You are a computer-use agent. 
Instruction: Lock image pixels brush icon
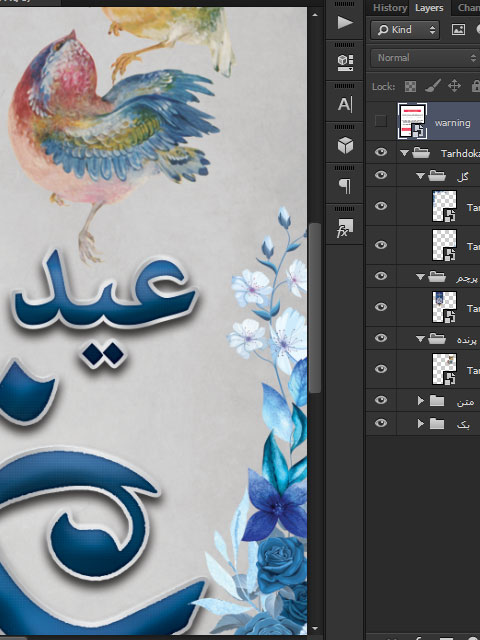(433, 86)
